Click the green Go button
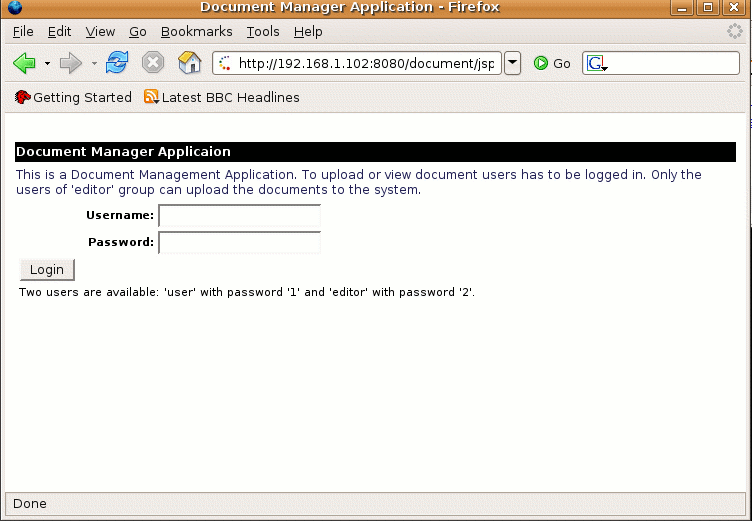This screenshot has width=752, height=521. coord(552,63)
